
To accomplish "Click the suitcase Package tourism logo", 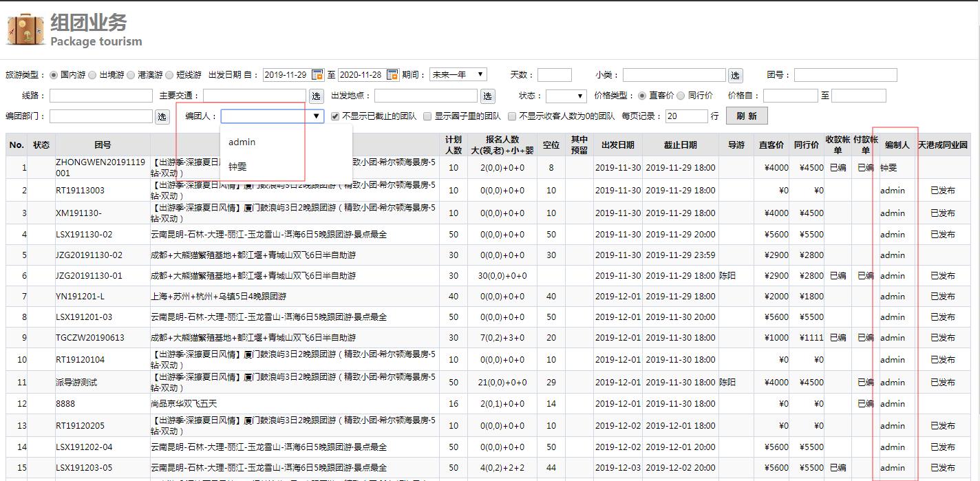I will click(25, 30).
